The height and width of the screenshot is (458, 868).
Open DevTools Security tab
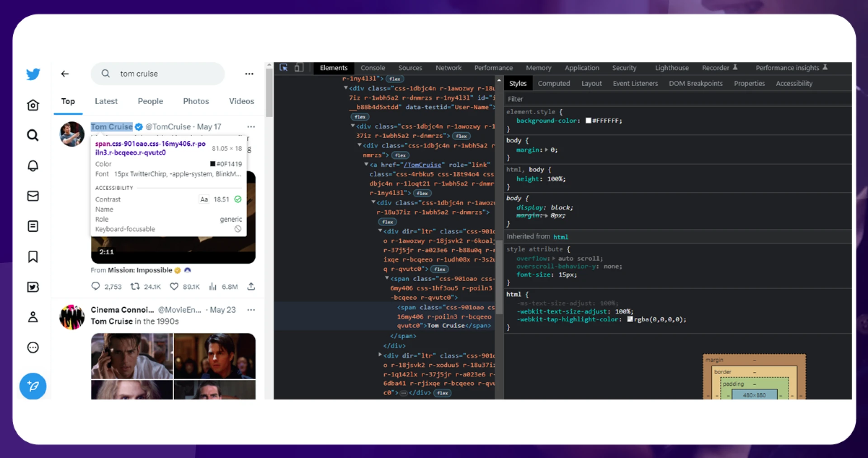[x=624, y=68]
